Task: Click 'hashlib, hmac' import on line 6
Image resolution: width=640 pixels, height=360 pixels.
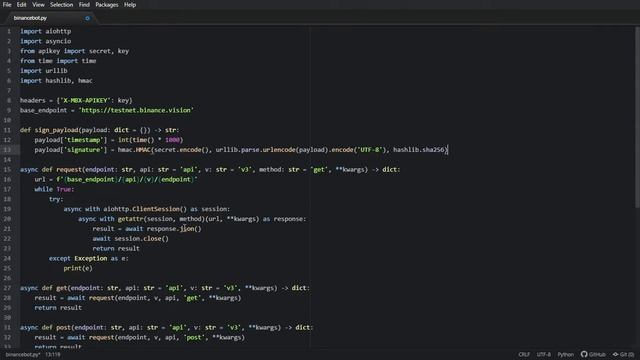Action: [x=69, y=80]
